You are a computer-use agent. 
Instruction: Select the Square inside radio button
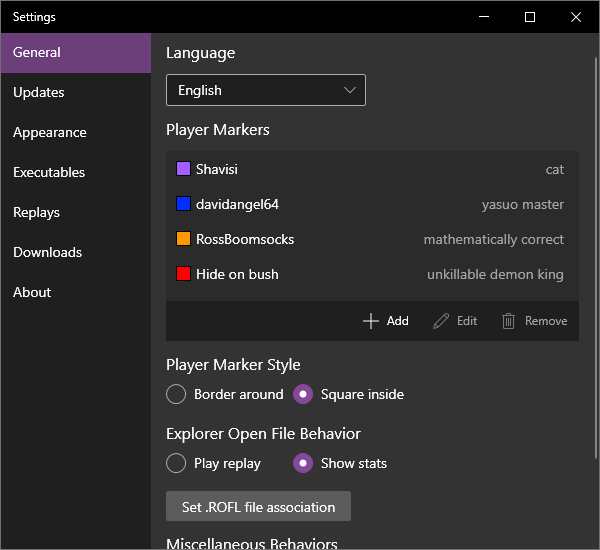tap(303, 394)
